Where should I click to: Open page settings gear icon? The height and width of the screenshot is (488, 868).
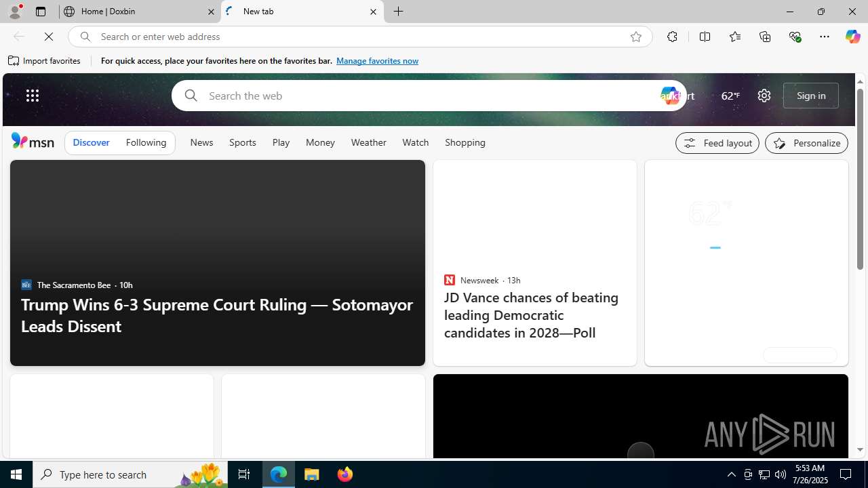(x=764, y=96)
